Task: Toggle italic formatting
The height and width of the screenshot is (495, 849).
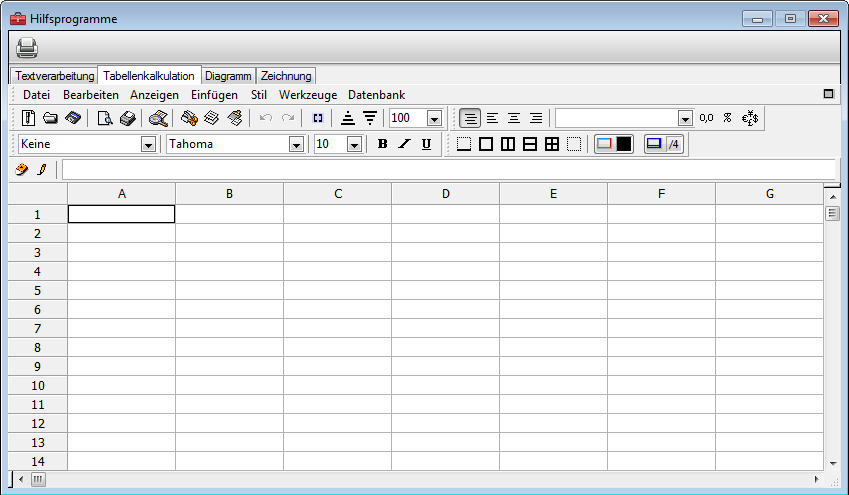Action: coord(404,144)
